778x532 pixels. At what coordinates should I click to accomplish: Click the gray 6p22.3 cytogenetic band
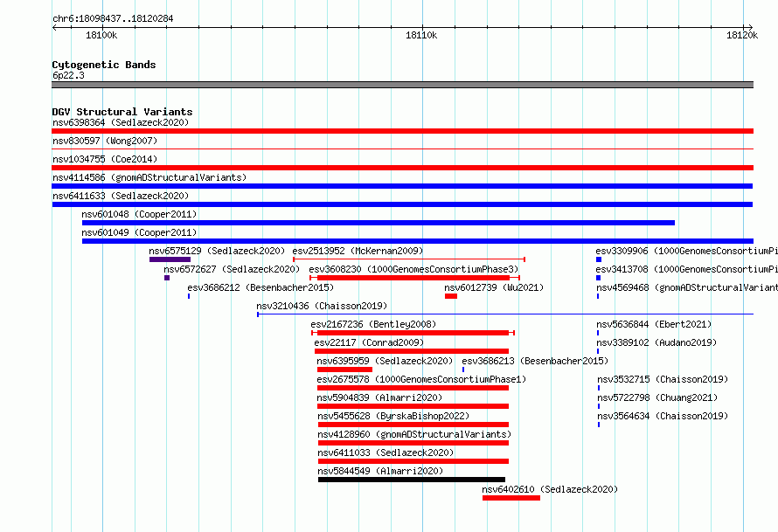[402, 85]
